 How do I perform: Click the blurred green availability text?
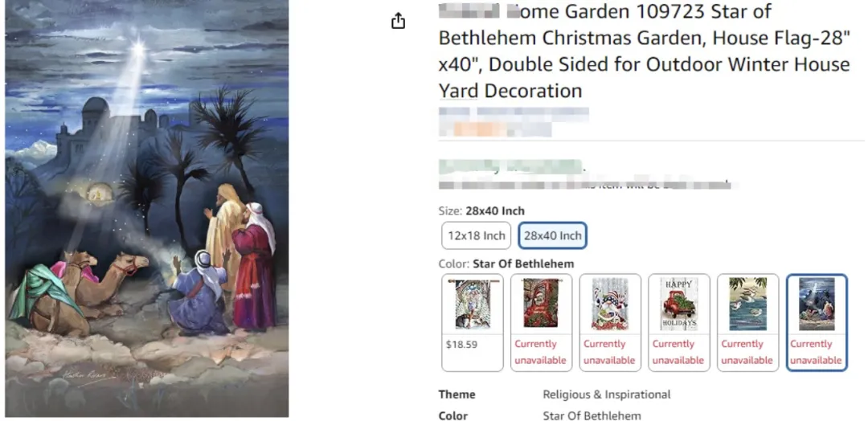(x=510, y=166)
